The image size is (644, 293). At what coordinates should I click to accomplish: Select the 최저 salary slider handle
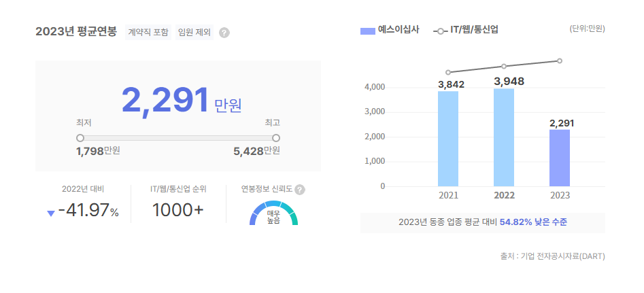(80, 138)
